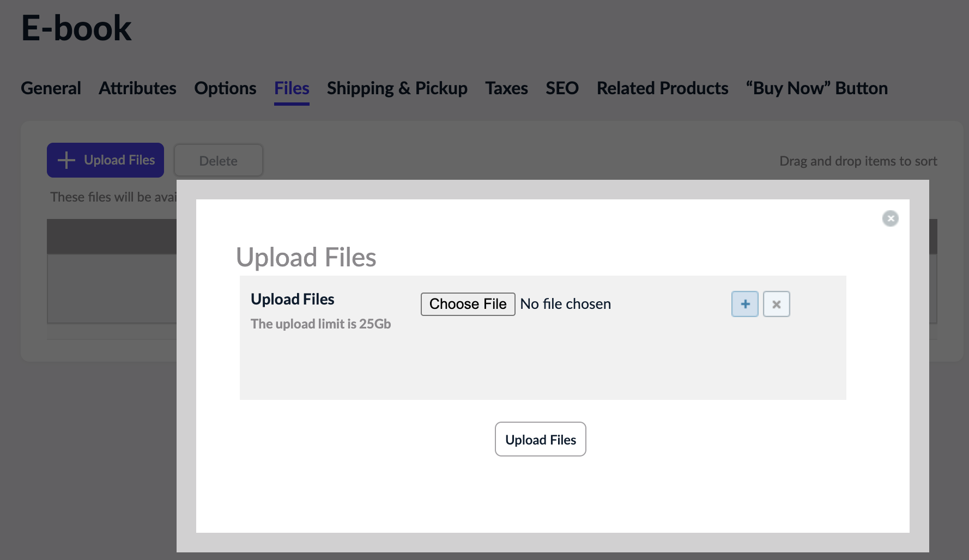This screenshot has height=560, width=969.
Task: Switch to the Attributes tab
Action: pos(137,88)
